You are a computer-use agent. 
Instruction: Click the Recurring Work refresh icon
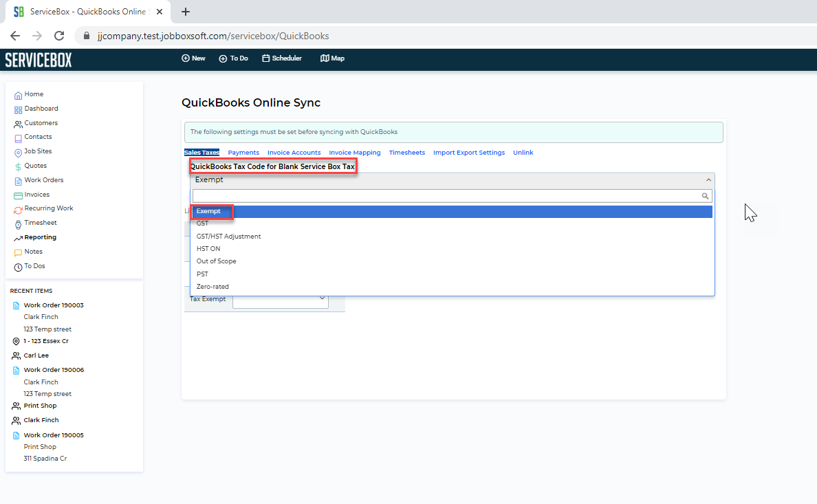pos(19,210)
